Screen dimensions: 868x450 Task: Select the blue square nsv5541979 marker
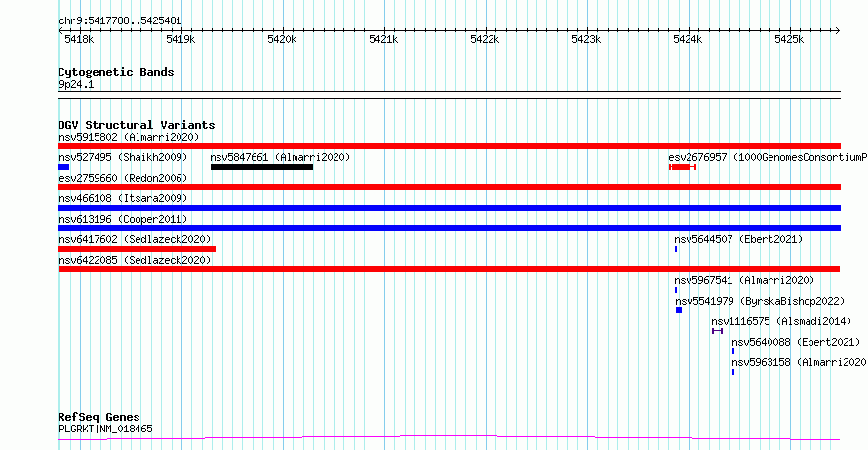[x=679, y=310]
